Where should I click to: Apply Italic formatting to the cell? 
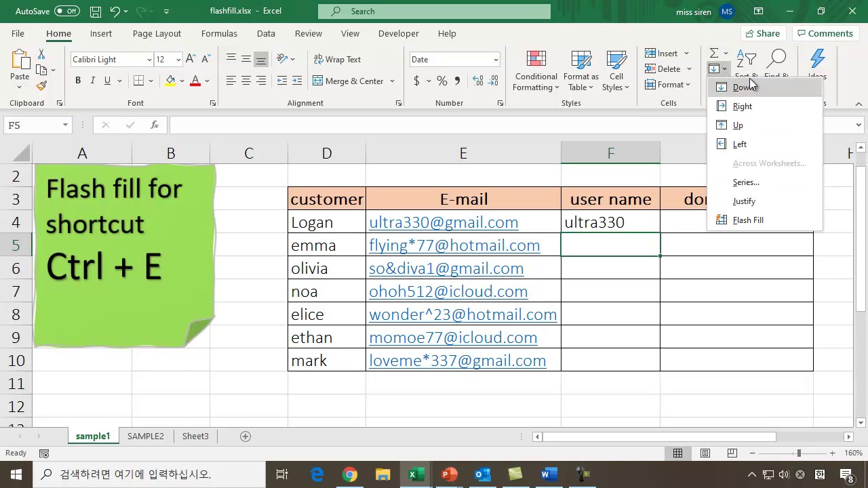pos(93,81)
